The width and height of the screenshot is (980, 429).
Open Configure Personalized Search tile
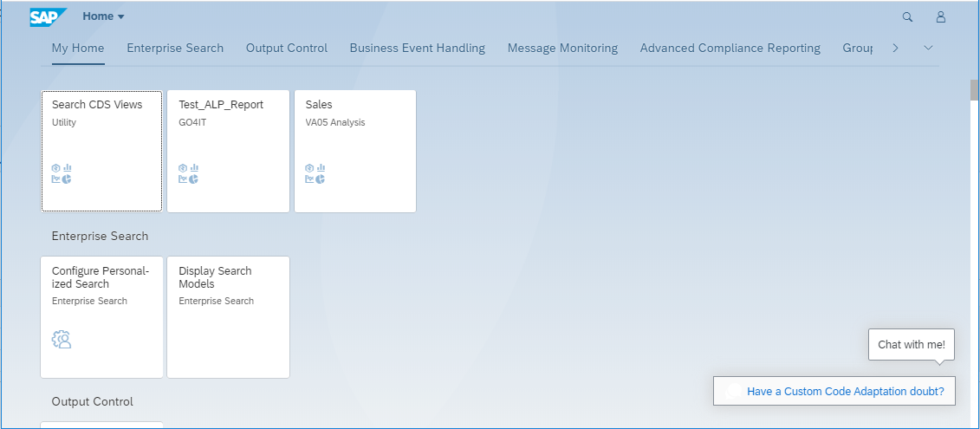coord(102,317)
